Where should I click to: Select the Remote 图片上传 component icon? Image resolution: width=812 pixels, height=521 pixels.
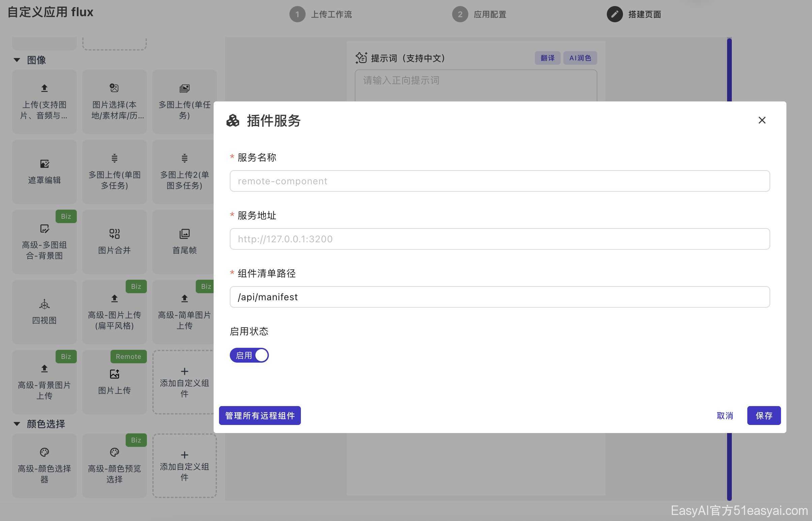114,374
